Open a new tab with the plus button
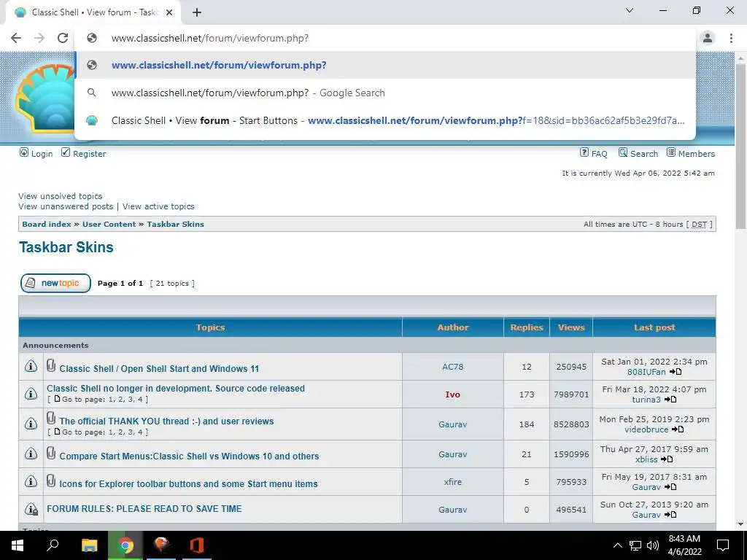This screenshot has width=747, height=560. 197,13
